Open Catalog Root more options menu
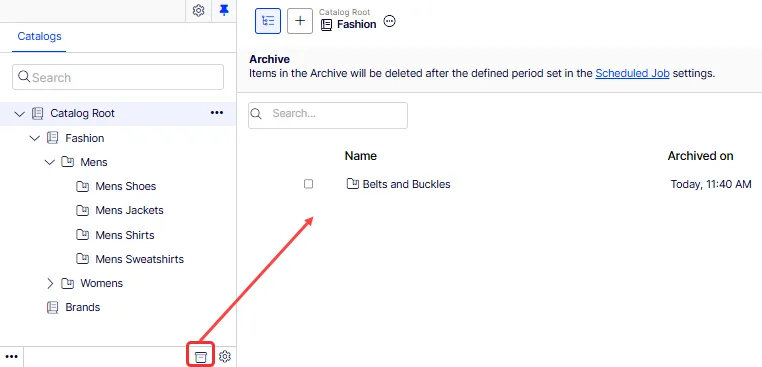The image size is (762, 367). (217, 113)
